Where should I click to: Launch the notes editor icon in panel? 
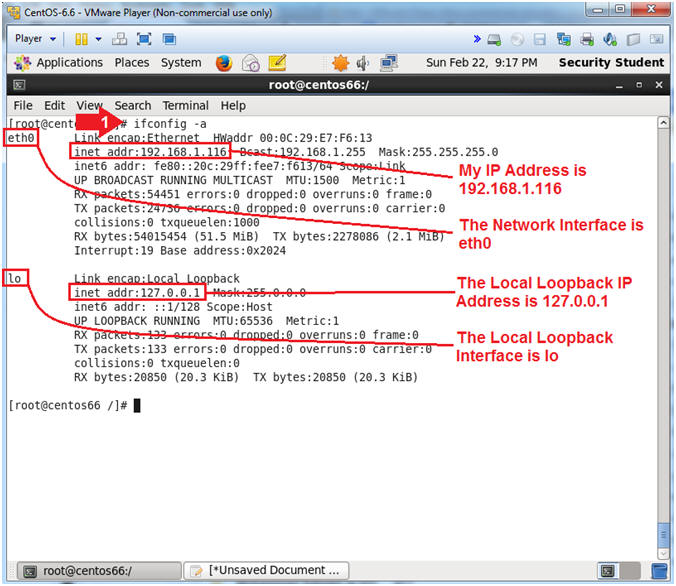tap(277, 63)
